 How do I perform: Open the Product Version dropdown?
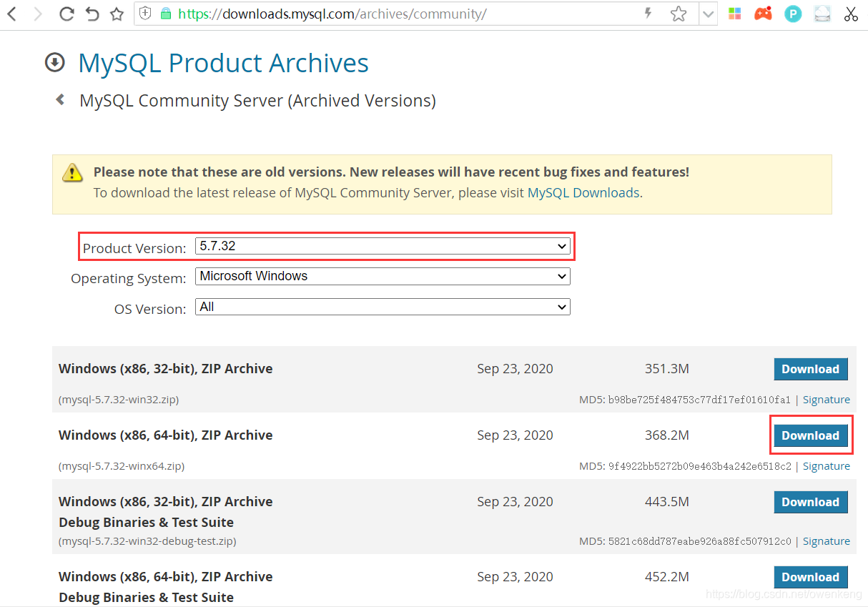[383, 247]
